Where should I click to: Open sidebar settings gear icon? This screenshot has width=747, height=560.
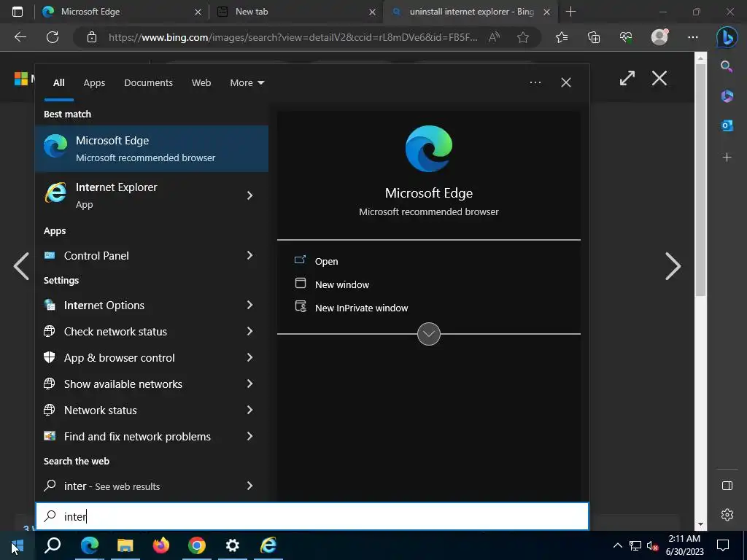[x=727, y=515]
